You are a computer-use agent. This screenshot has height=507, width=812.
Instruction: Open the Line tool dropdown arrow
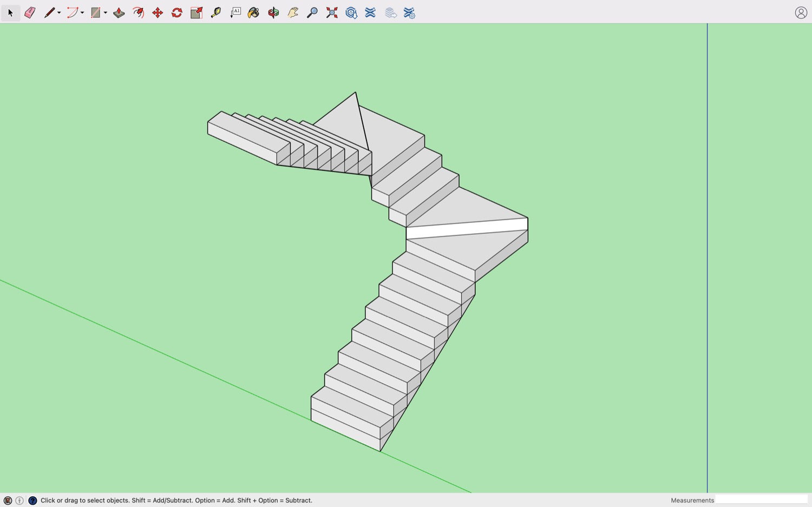59,13
